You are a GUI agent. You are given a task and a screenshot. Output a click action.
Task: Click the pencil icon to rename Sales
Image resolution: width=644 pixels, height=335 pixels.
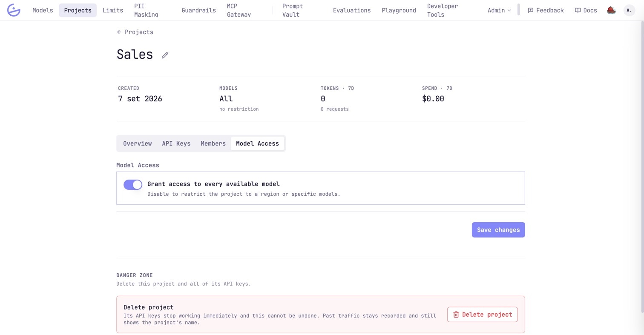tap(165, 55)
